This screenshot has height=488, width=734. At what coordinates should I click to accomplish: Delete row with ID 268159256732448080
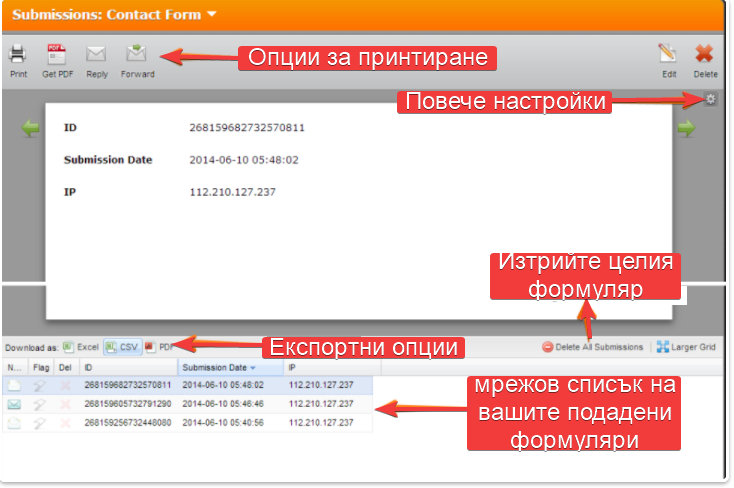pos(66,423)
